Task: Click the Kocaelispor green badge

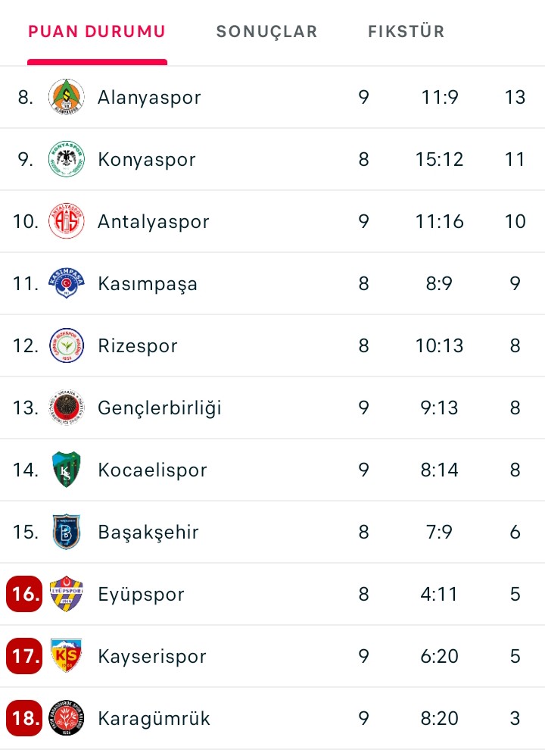Action: click(x=67, y=470)
